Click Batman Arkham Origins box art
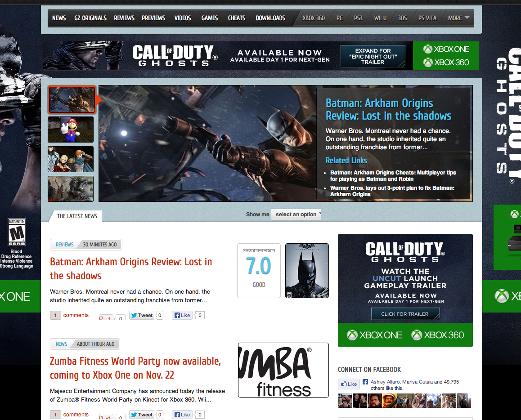 click(307, 271)
